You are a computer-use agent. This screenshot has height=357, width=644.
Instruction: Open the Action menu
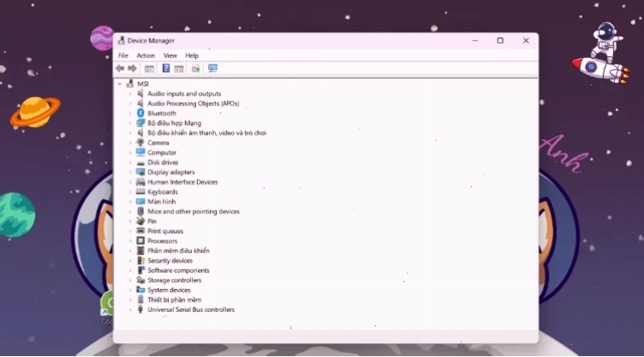click(145, 55)
